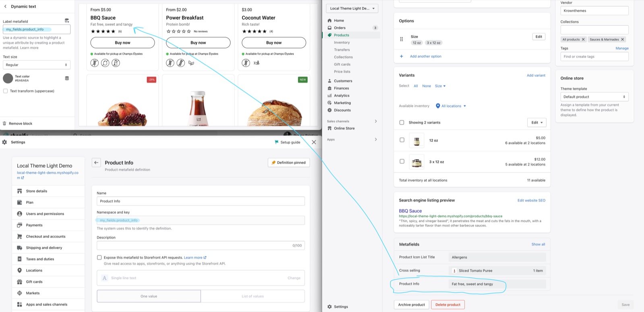Click the Text color dynamic source icon

(x=67, y=78)
